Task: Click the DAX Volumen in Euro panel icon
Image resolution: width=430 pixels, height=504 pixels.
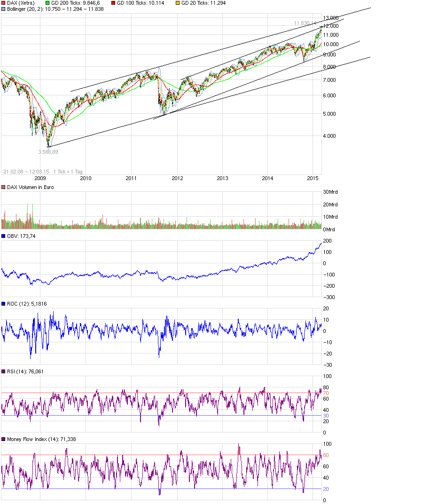Action: pos(3,187)
